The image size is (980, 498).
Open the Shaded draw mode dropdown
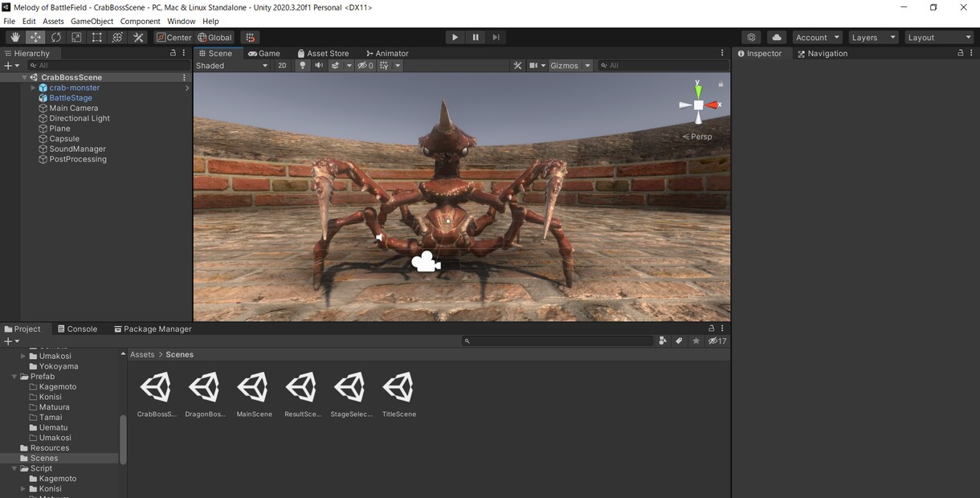232,66
